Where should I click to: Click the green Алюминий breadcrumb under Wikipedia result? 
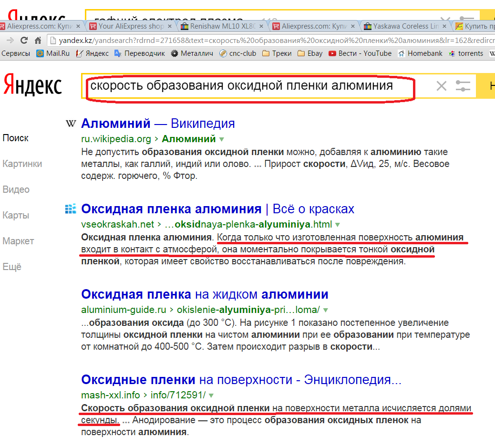tap(189, 139)
